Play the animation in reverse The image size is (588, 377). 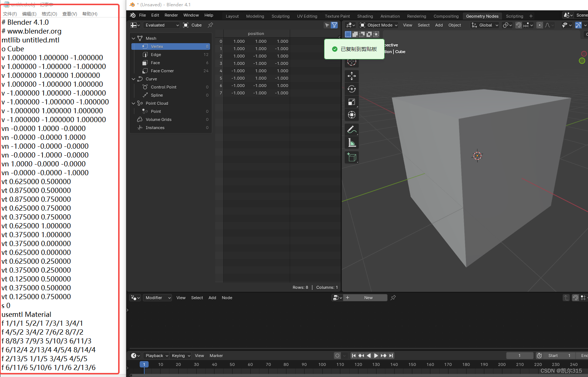pos(368,356)
